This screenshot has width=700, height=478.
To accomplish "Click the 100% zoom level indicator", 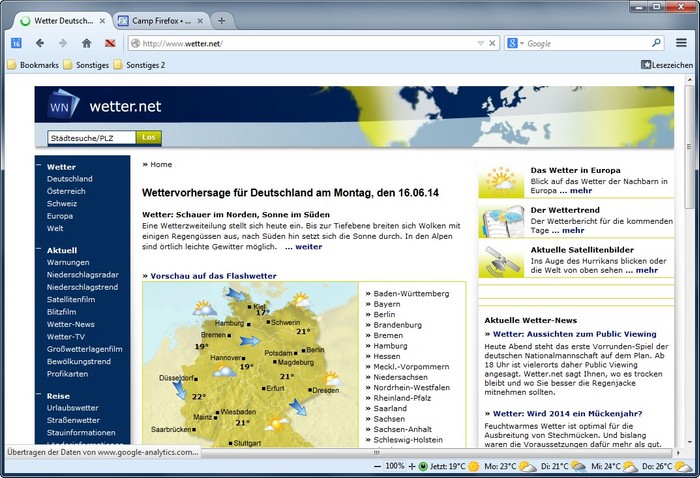I will (395, 466).
